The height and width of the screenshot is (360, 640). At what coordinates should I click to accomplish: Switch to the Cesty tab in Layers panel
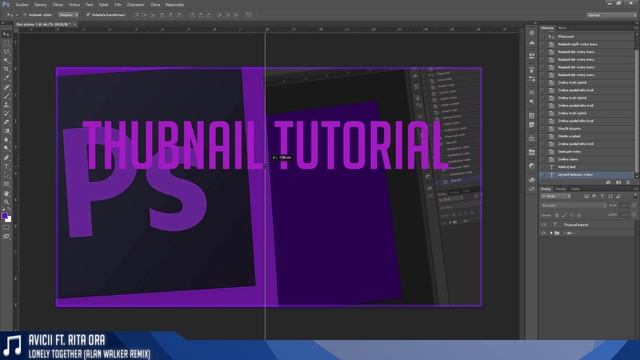[575, 189]
